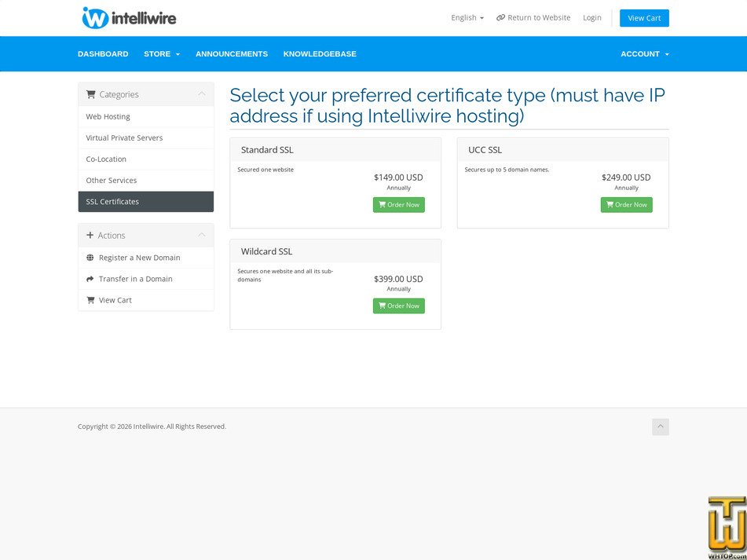
Task: Click the plus icon beside Actions
Action: [90, 236]
